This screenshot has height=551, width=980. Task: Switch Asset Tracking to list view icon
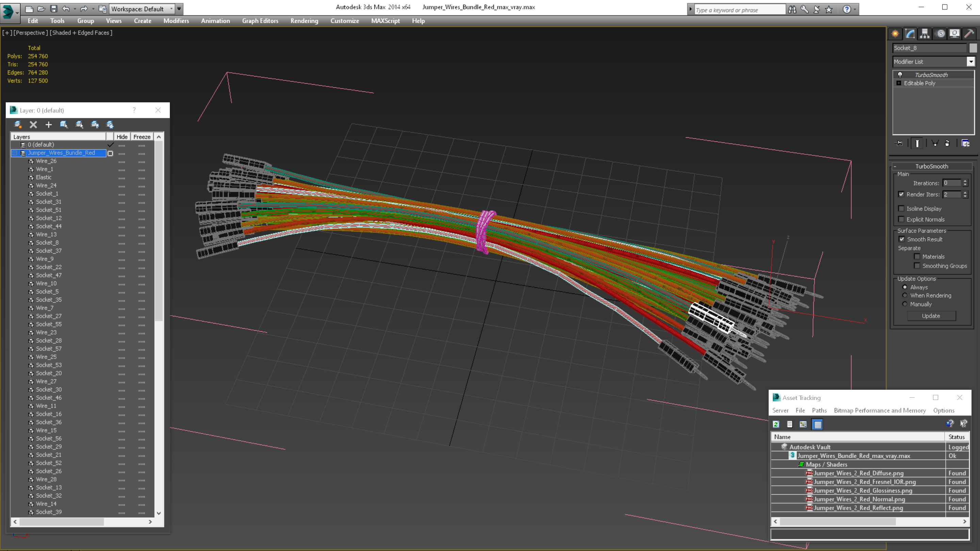point(790,424)
